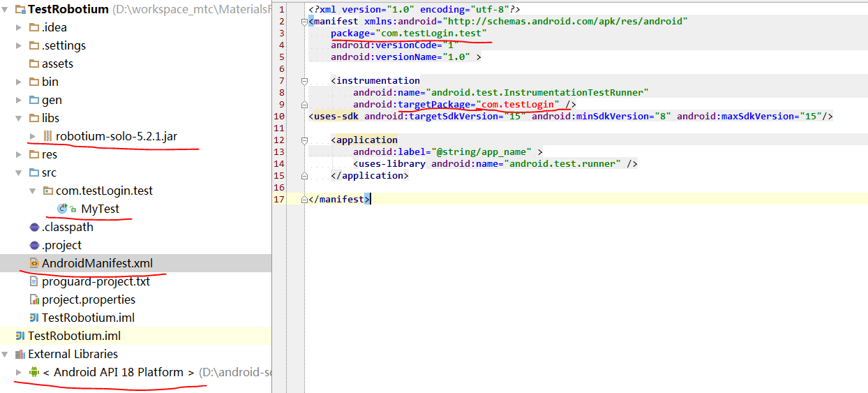Click the .classpath file icon
868x393 pixels.
[x=34, y=228]
